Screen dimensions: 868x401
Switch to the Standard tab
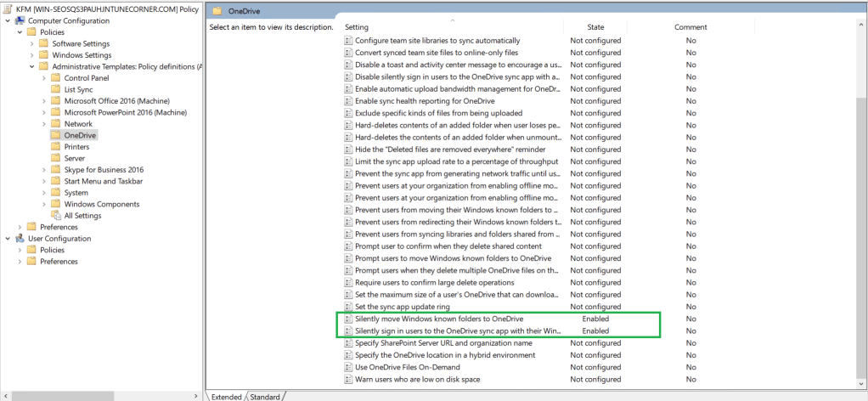pos(265,397)
